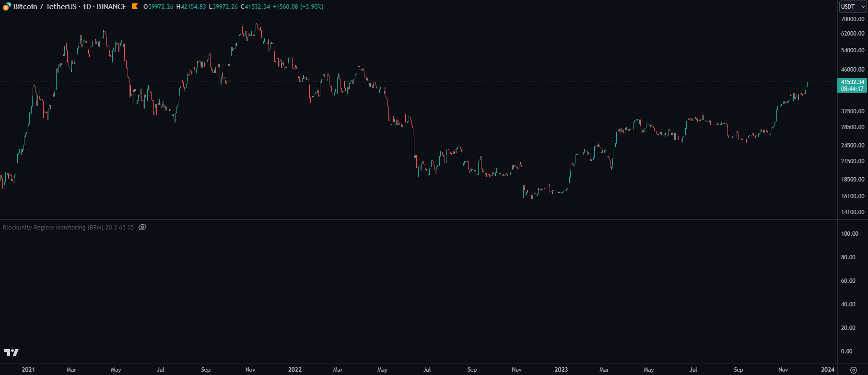The width and height of the screenshot is (868, 375).
Task: Open the USDT currency dropdown
Action: click(x=853, y=7)
